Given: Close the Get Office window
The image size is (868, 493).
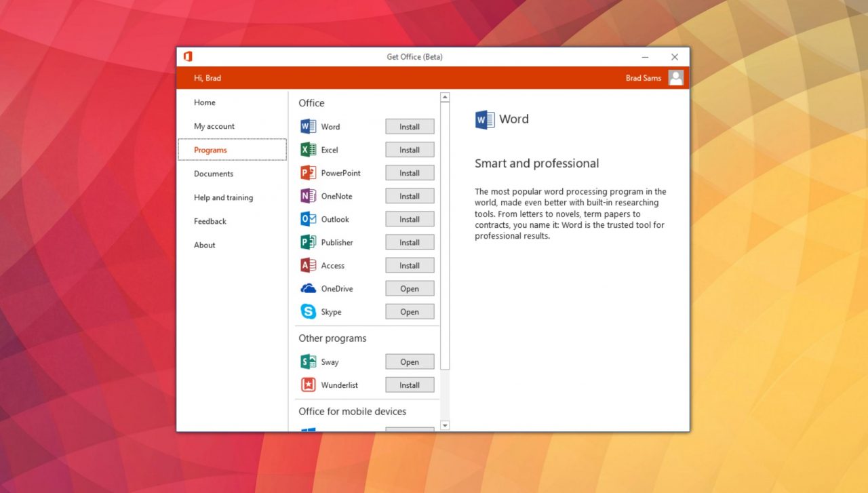Looking at the screenshot, I should click(674, 57).
